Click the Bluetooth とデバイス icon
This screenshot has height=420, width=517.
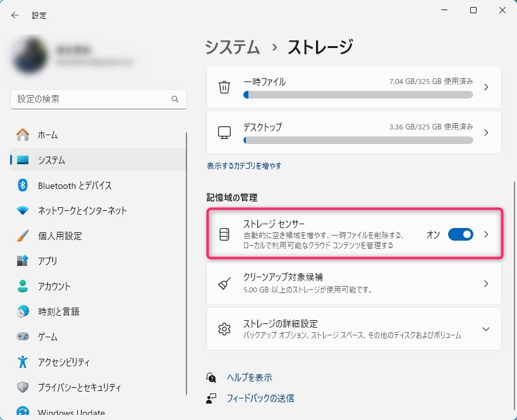coord(23,185)
